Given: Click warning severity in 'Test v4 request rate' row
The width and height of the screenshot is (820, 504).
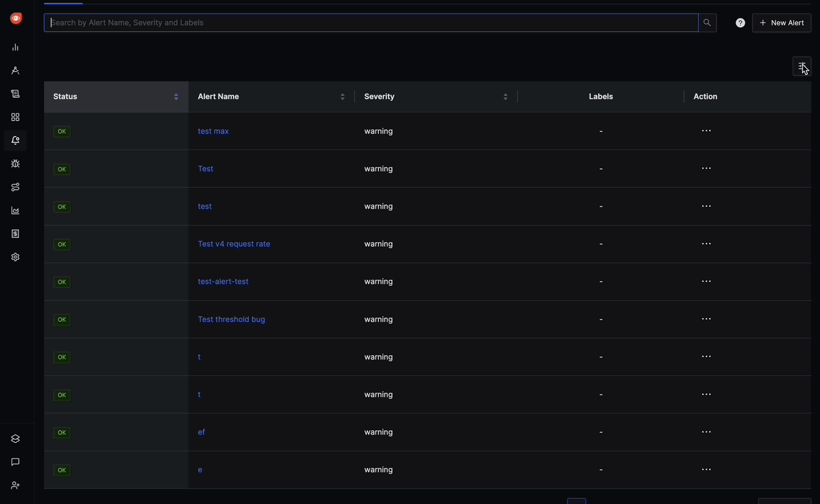Looking at the screenshot, I should [378, 244].
